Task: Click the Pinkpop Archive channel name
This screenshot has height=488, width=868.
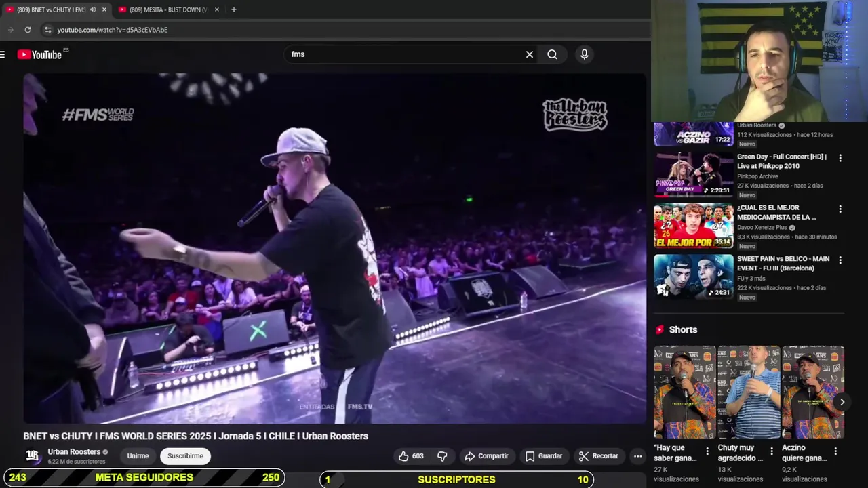Action: click(757, 176)
